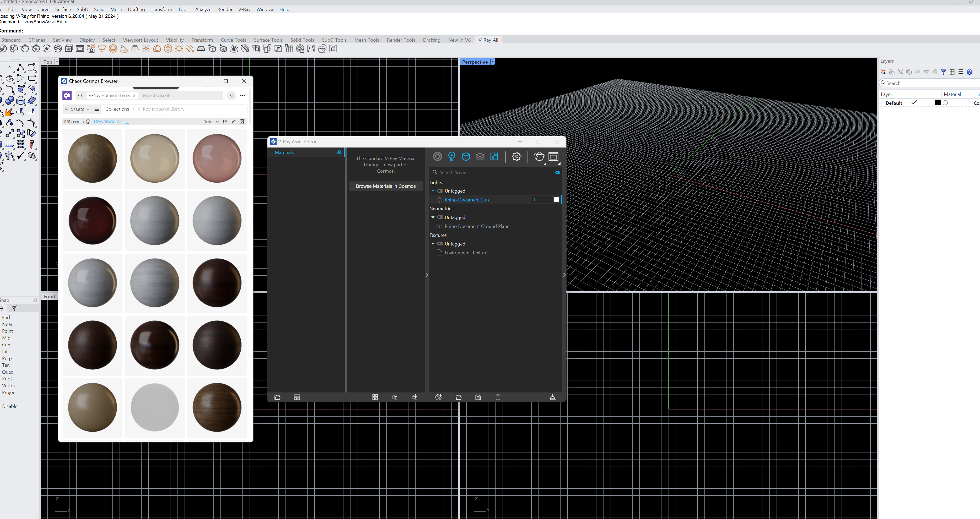Show the V-Ray Frame Buffer toolbar icon
Screen dimensions: 980x519
click(x=80, y=49)
